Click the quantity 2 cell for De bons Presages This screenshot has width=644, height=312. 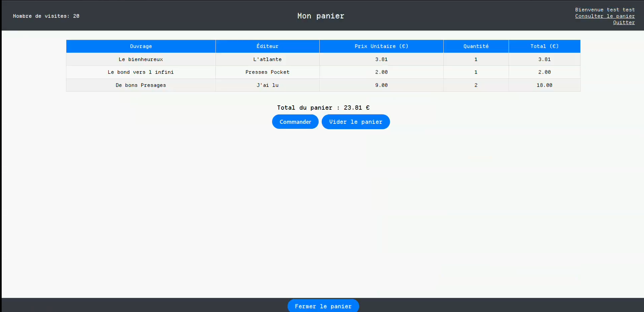pos(476,85)
